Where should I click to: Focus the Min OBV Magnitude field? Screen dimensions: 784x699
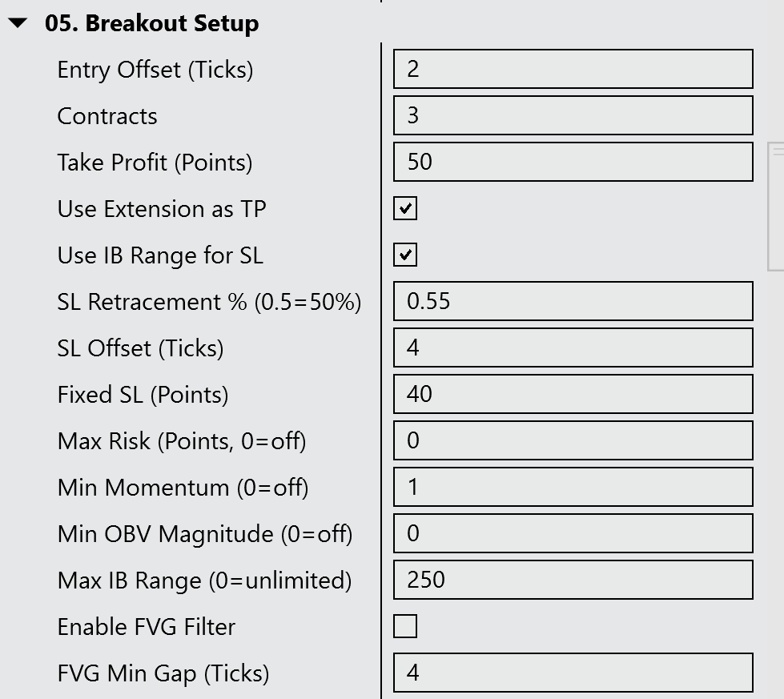point(573,534)
